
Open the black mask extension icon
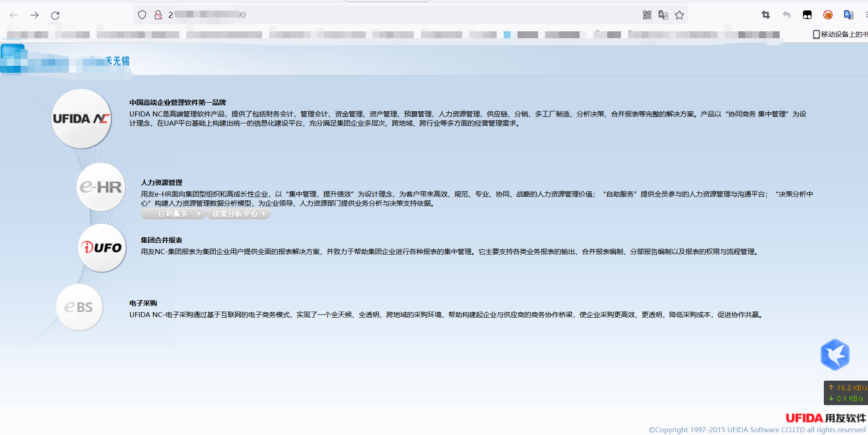(x=807, y=15)
